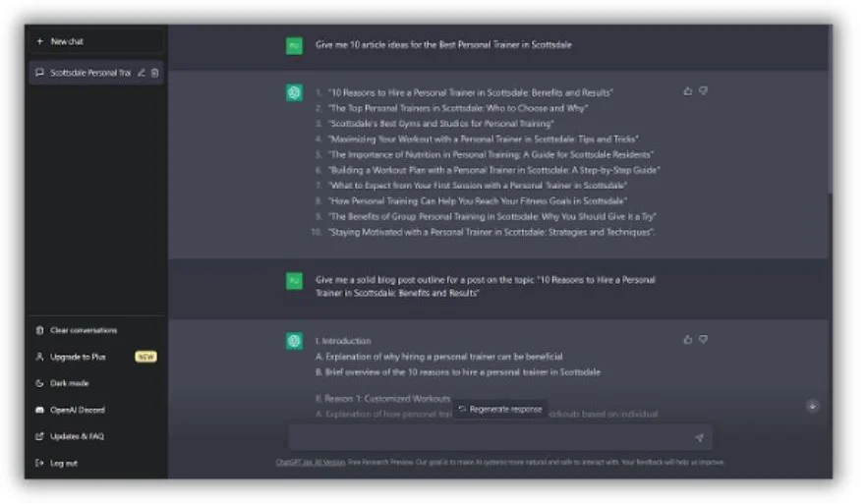Thumbs up the blog outline response
The height and width of the screenshot is (504, 867).
[x=688, y=340]
